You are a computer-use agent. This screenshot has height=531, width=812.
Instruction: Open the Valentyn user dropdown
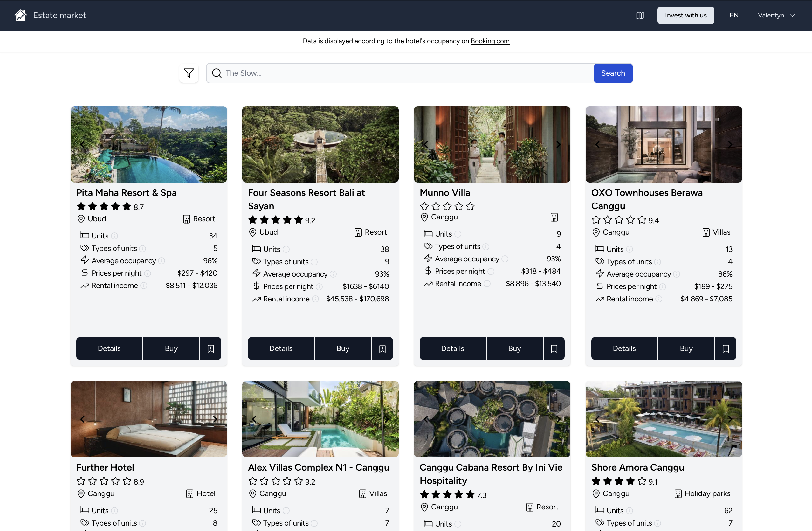click(776, 15)
